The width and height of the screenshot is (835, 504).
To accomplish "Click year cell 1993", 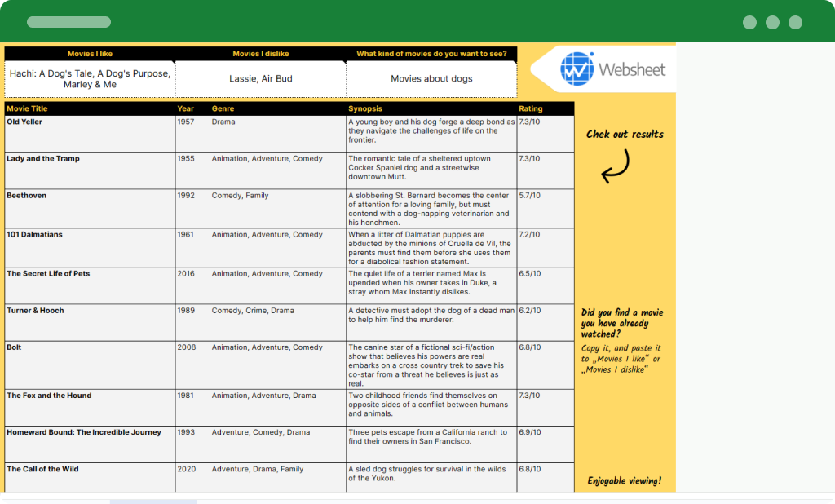I will (x=192, y=444).
